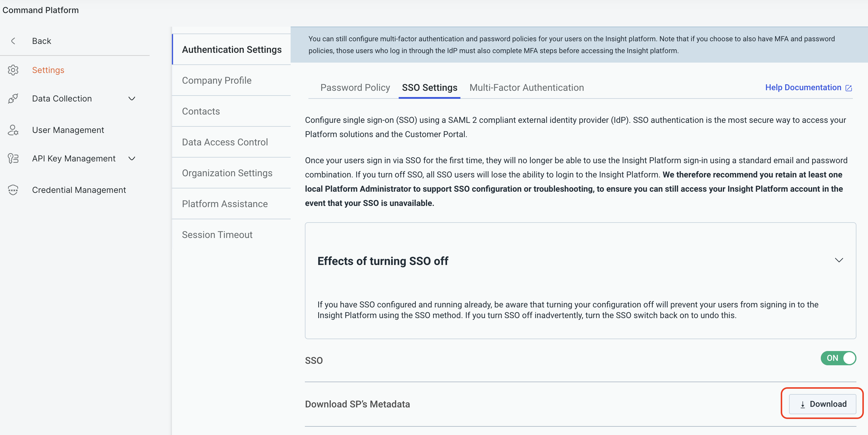The image size is (868, 435).
Task: Open the Multi-Factor Authentication tab
Action: point(526,88)
